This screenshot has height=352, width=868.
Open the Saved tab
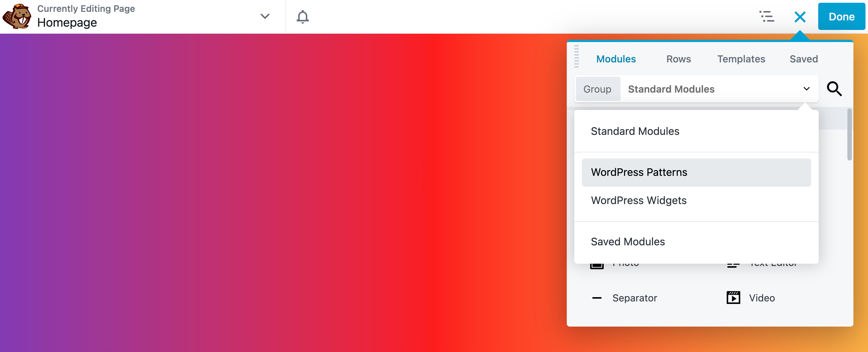pos(803,59)
